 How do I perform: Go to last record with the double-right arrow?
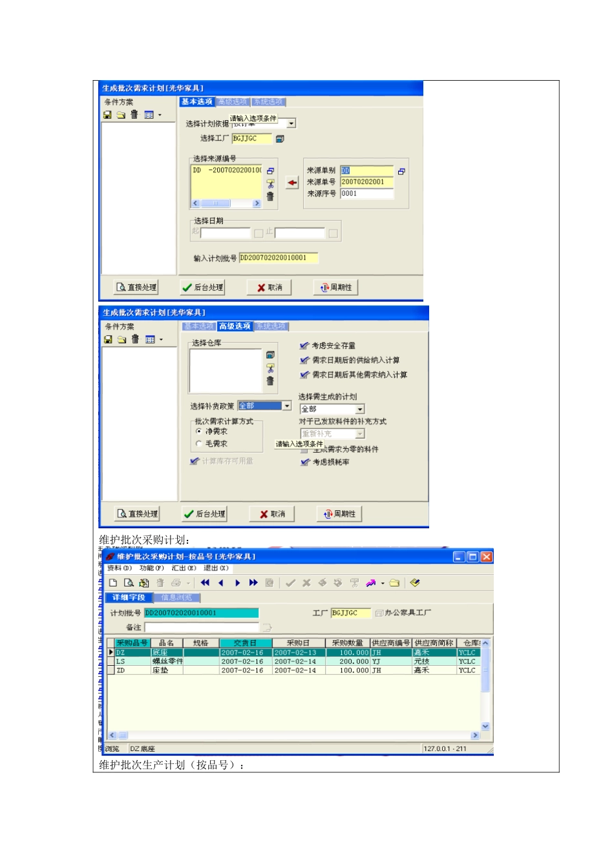(x=253, y=583)
